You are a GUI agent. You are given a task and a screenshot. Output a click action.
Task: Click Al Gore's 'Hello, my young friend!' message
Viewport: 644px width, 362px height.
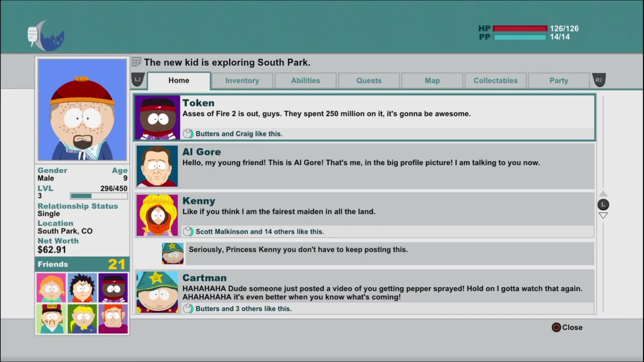coord(361,163)
